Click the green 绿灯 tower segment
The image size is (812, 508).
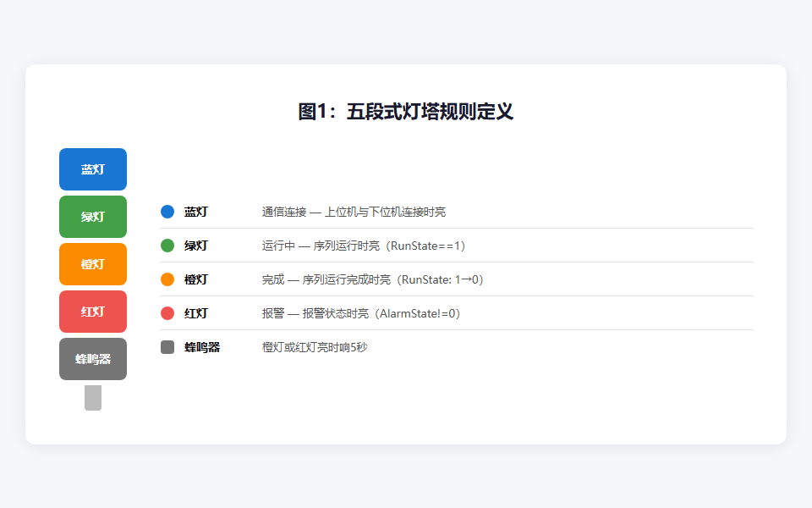(x=93, y=217)
